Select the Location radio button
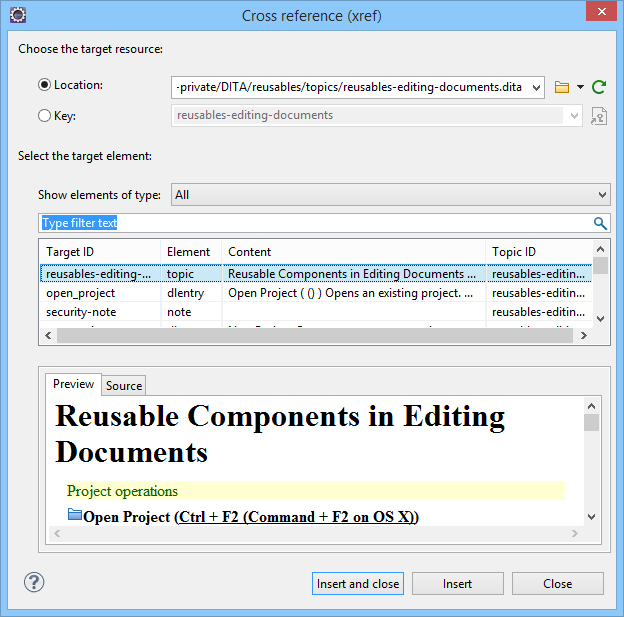The height and width of the screenshot is (617, 624). (x=44, y=86)
